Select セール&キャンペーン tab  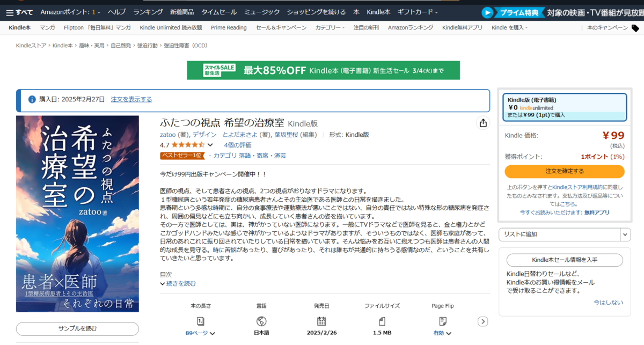tap(281, 28)
